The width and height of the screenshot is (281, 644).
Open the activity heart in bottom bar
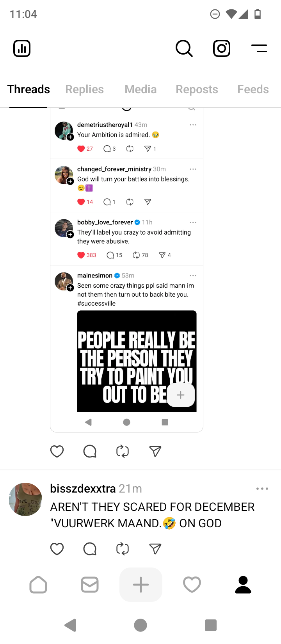(x=192, y=585)
